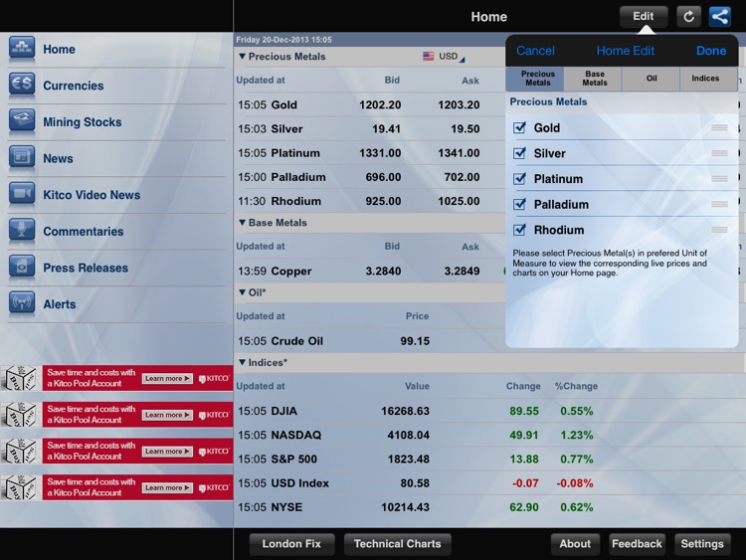Uncheck the Silver checkbox
Screen dimensions: 746x560
coord(519,153)
